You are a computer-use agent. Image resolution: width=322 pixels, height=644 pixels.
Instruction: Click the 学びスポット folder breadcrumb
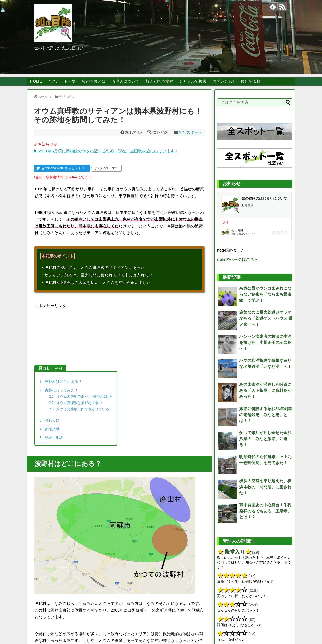(x=66, y=97)
